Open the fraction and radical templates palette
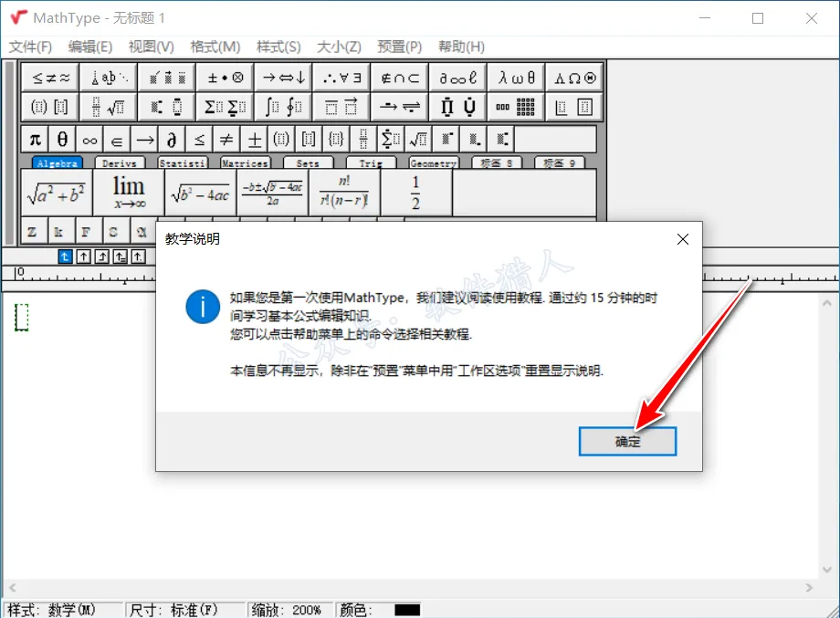Image resolution: width=840 pixels, height=618 pixels. click(x=109, y=107)
